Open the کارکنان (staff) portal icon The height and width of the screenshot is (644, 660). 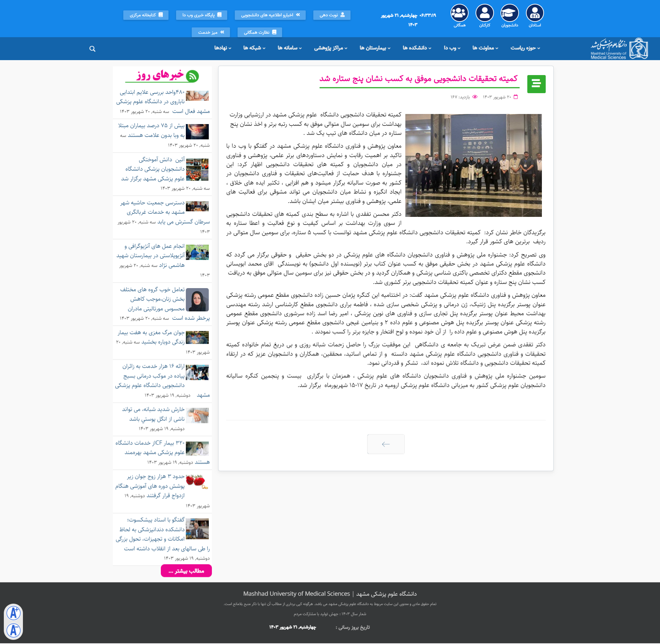[x=485, y=13]
